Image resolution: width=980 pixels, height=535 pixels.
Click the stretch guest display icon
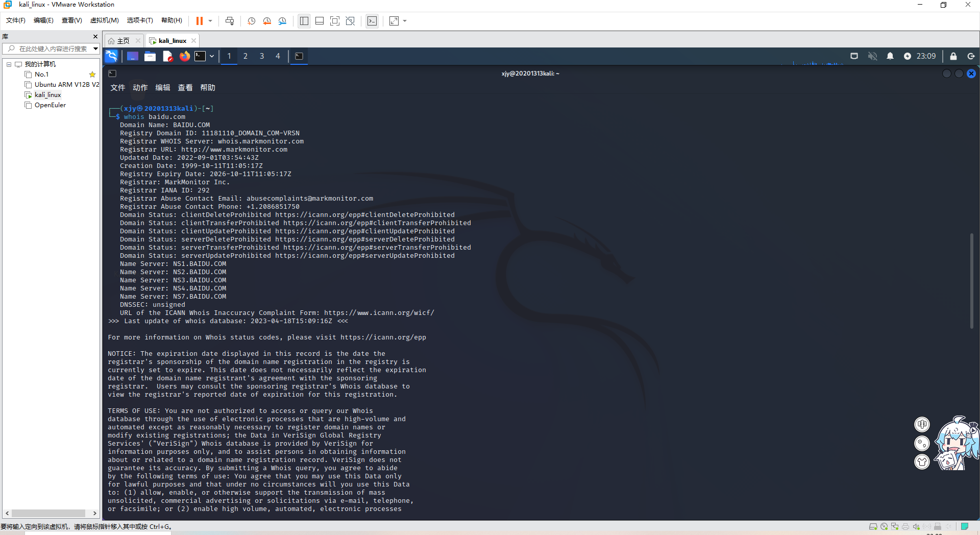pos(394,21)
